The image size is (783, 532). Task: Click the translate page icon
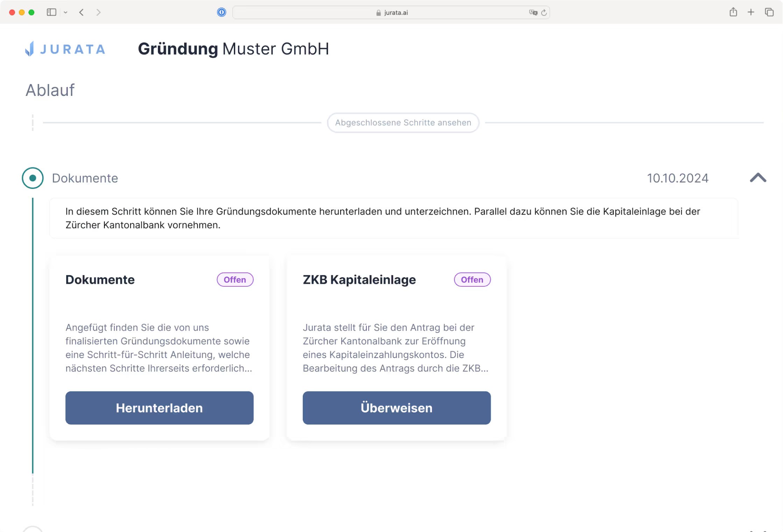[x=533, y=13]
